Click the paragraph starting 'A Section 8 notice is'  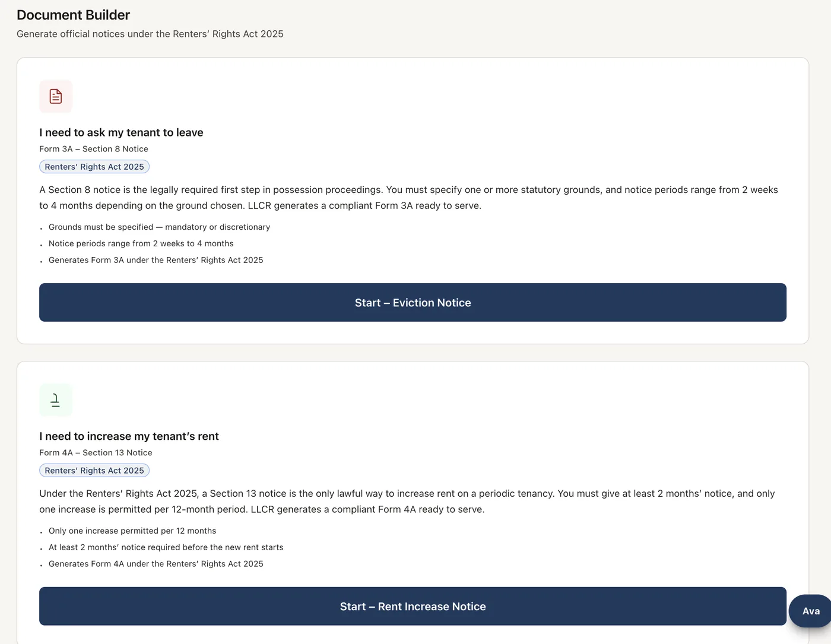tap(410, 198)
